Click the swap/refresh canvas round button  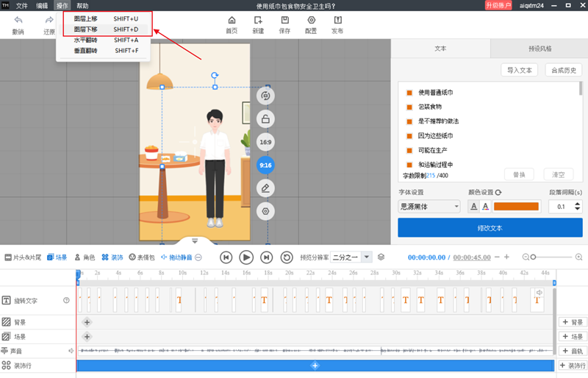[x=265, y=96]
